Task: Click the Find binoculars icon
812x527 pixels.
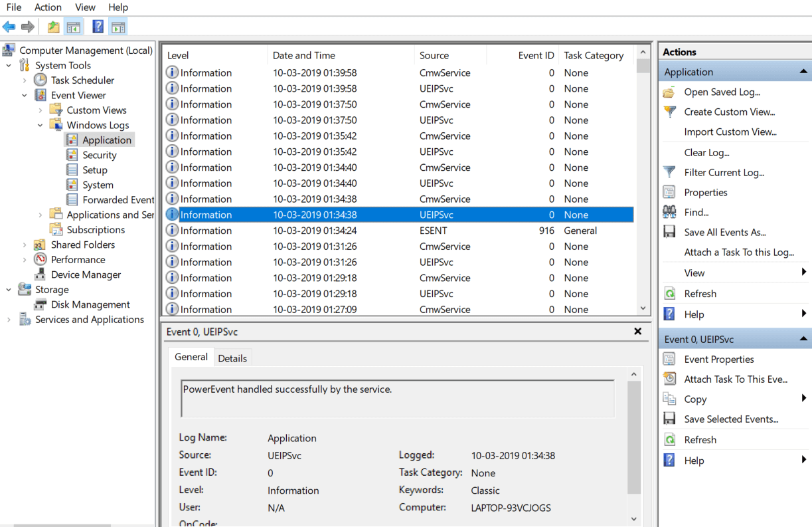Action: pyautogui.click(x=669, y=212)
